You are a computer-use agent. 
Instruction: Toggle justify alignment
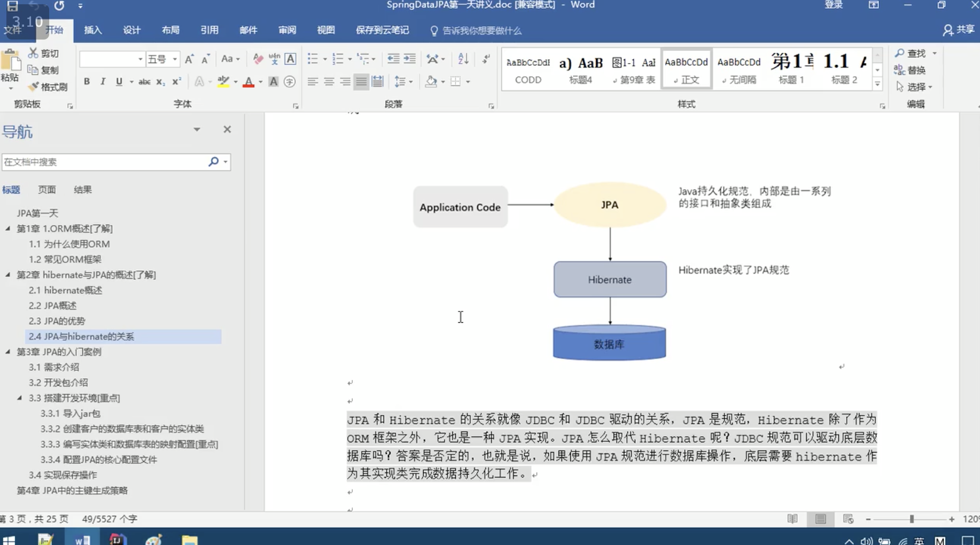coord(361,82)
